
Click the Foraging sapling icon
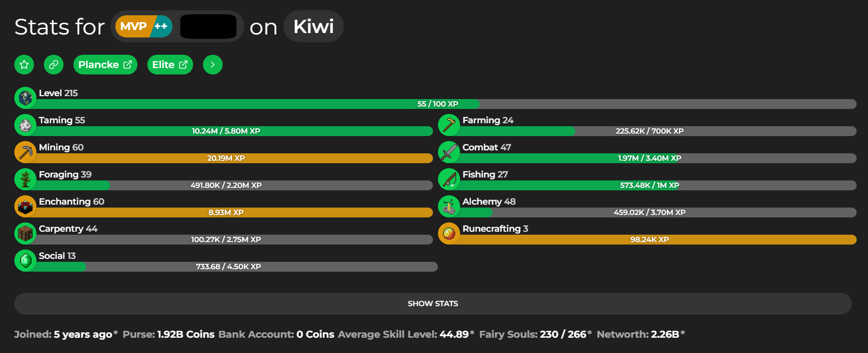[26, 179]
